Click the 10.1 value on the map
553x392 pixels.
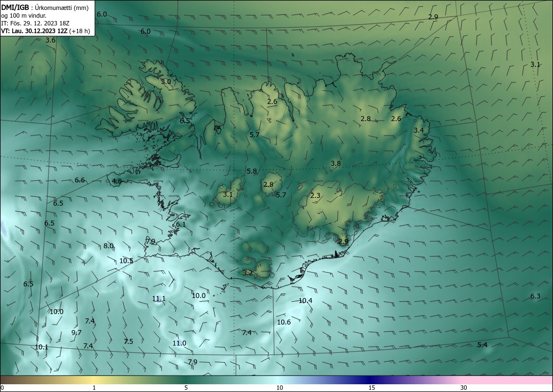(41, 347)
